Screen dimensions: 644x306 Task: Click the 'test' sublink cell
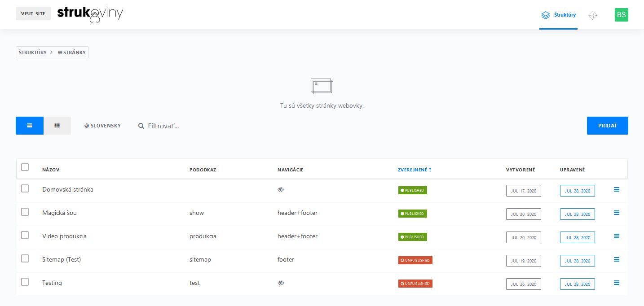194,283
